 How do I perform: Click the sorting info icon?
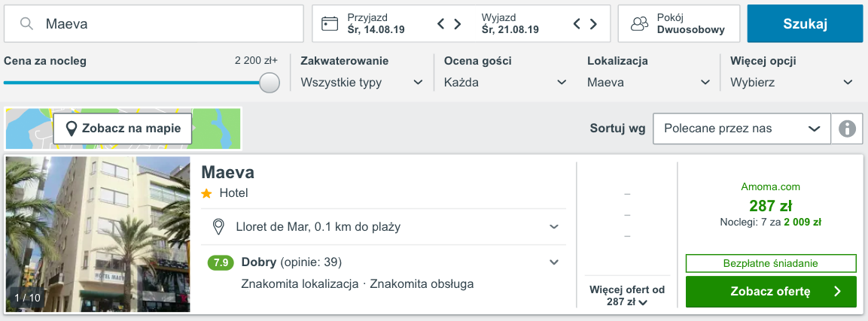[847, 129]
